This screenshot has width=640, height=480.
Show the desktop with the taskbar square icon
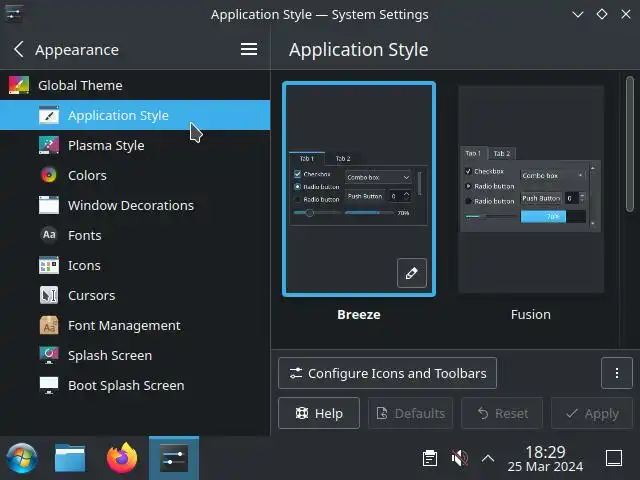(x=614, y=458)
